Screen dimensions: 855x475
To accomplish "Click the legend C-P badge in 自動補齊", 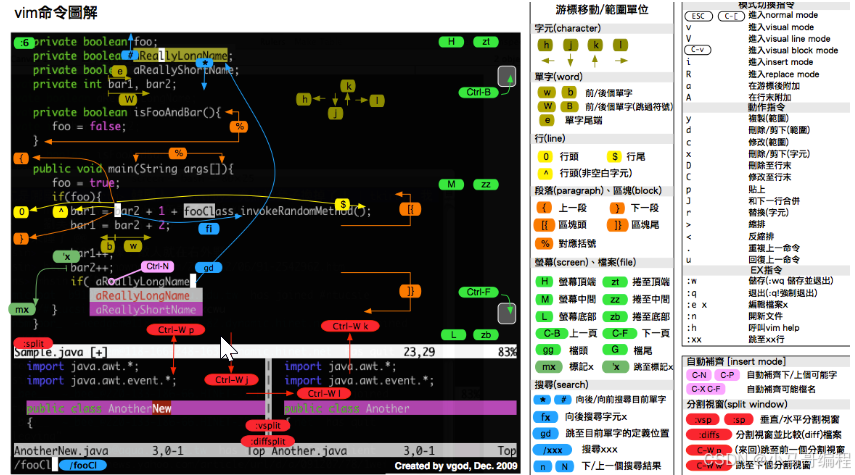I will coord(727,375).
